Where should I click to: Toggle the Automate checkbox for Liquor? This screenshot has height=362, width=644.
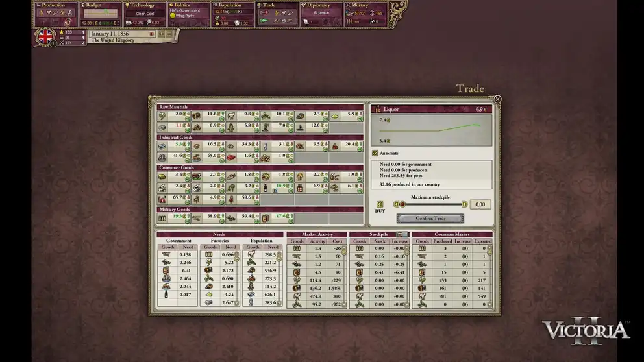[x=375, y=153]
